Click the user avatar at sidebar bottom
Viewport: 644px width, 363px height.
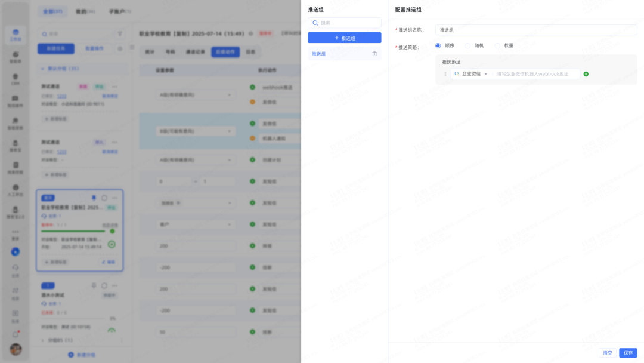pyautogui.click(x=16, y=349)
